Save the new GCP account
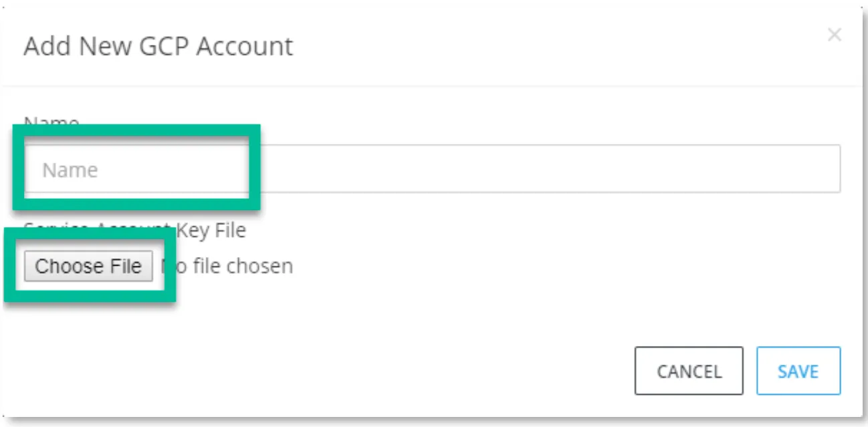The width and height of the screenshot is (868, 427). (798, 371)
